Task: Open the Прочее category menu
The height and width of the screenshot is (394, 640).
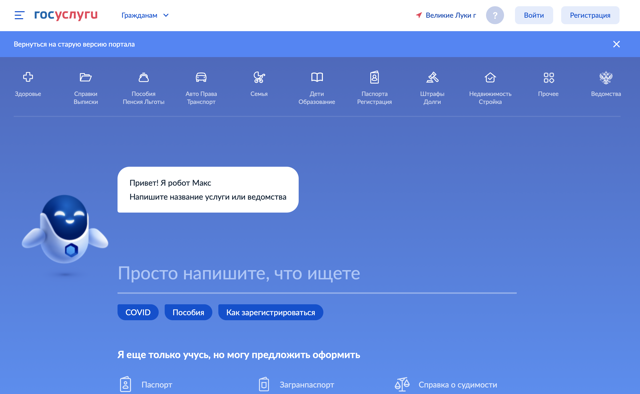Action: click(548, 84)
